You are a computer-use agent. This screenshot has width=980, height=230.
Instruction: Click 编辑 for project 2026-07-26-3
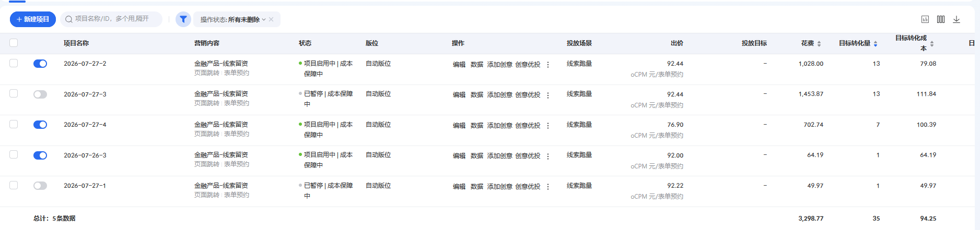pos(459,156)
